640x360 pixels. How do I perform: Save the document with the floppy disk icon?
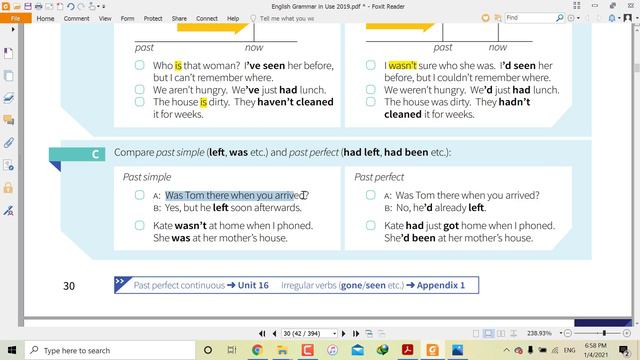click(x=27, y=6)
